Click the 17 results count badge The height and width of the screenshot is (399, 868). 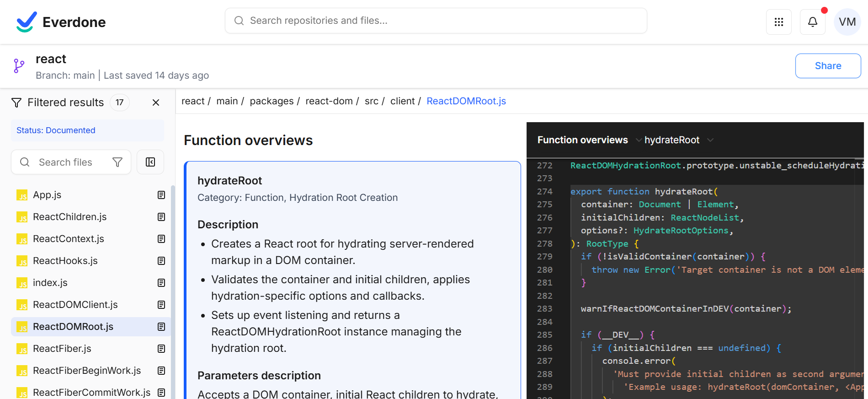[x=120, y=102]
